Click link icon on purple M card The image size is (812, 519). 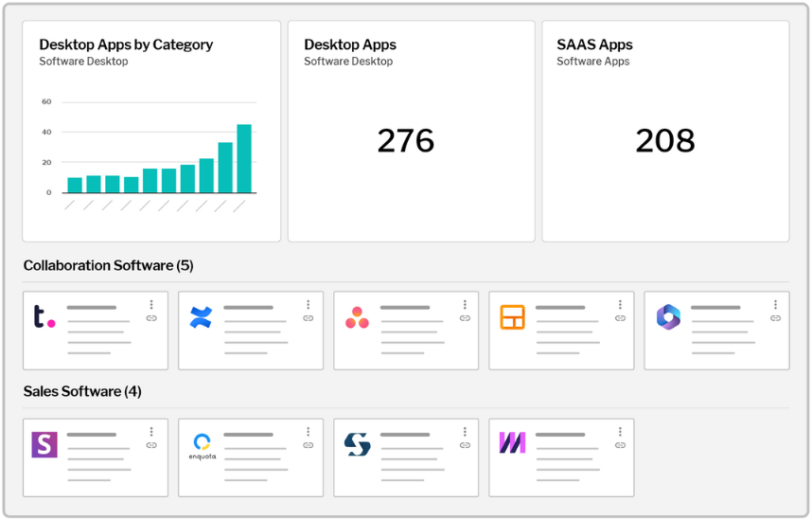click(x=620, y=445)
